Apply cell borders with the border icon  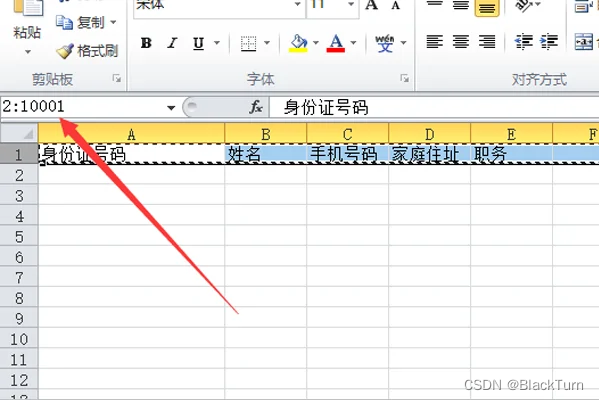pyautogui.click(x=248, y=43)
